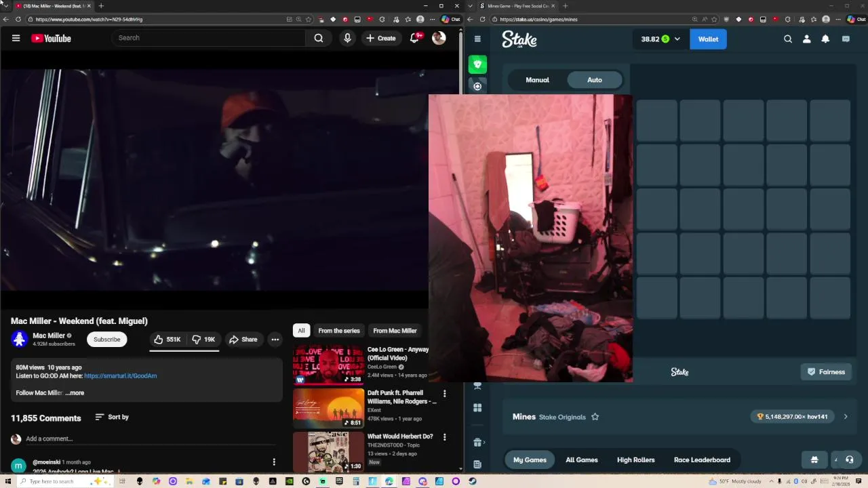Open options for the @moeinski comment
868x488 pixels.
[x=274, y=462]
